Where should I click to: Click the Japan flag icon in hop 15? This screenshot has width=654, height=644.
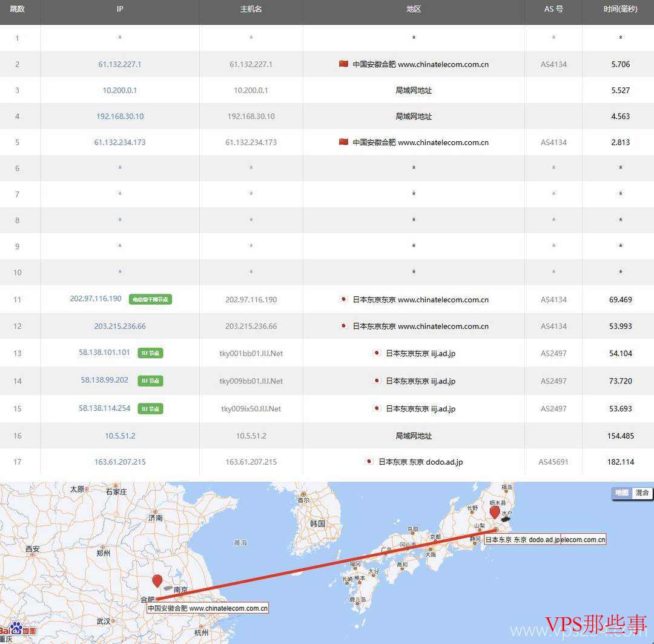point(377,408)
